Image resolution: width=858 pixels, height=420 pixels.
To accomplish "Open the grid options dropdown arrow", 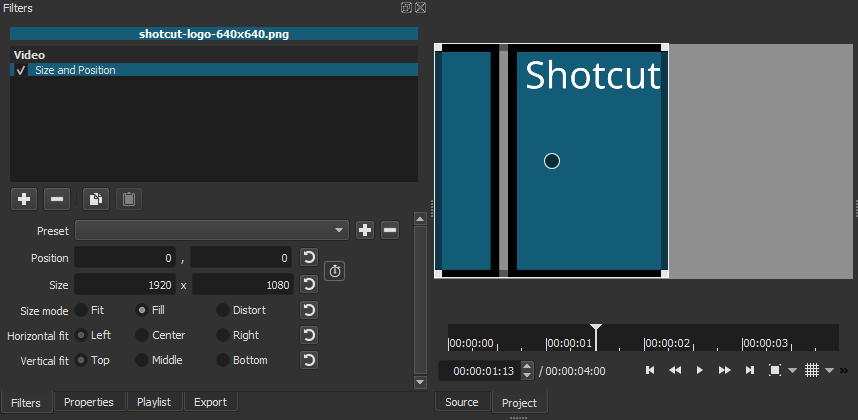I will coord(830,370).
